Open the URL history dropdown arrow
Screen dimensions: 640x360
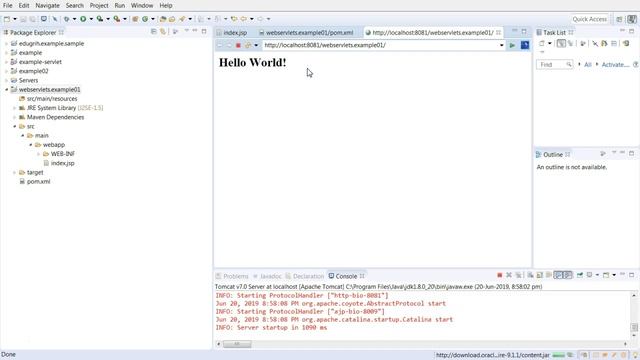pyautogui.click(x=502, y=45)
